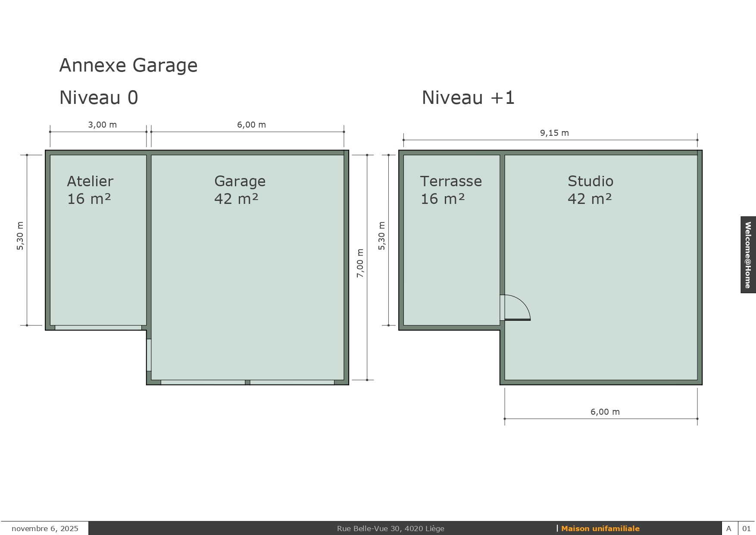Image resolution: width=756 pixels, height=535 pixels.
Task: Click the Niveau +1 heading
Action: coord(468,98)
